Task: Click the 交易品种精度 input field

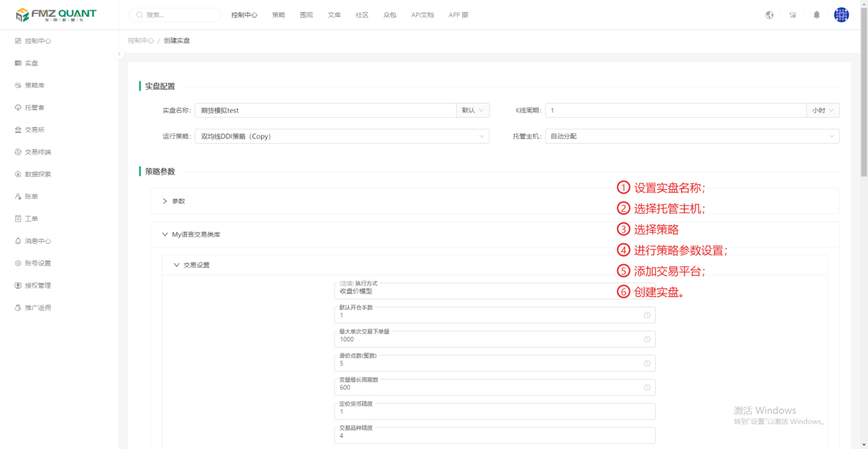Action: coord(495,435)
